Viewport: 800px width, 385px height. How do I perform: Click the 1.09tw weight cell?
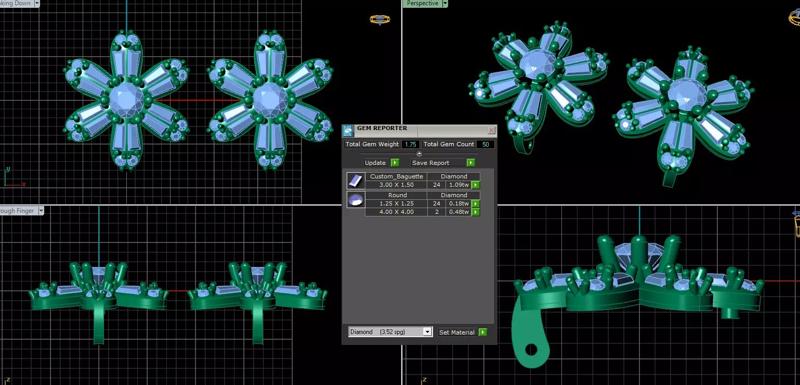click(458, 185)
